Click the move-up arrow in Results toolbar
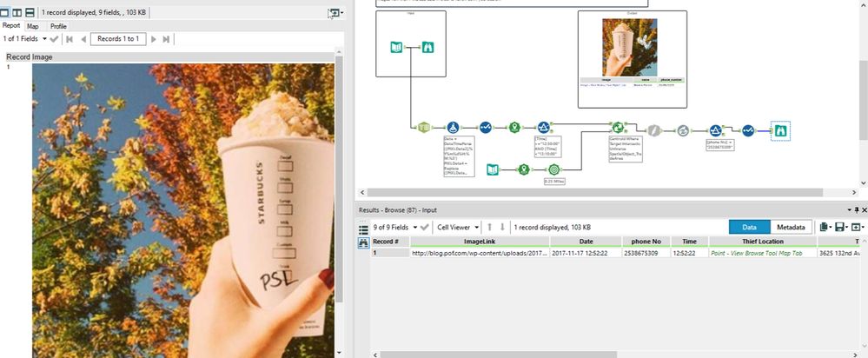This screenshot has height=358, width=868. coord(489,228)
